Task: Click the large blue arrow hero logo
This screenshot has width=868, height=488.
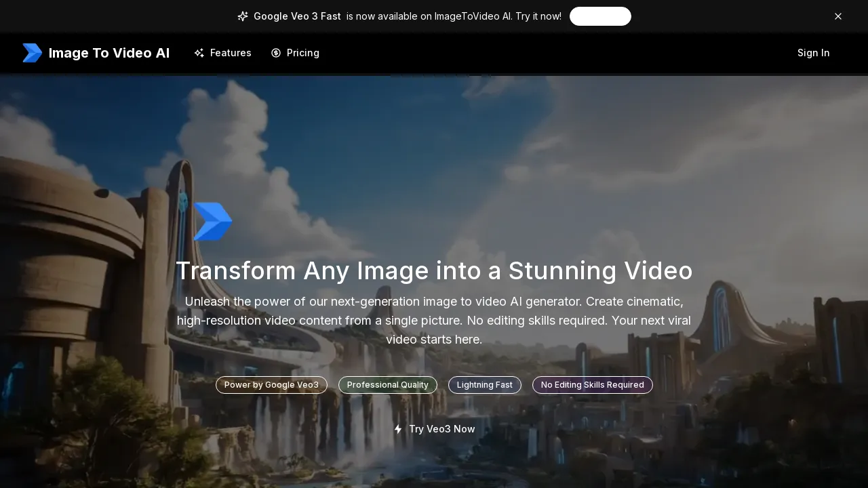Action: click(212, 221)
